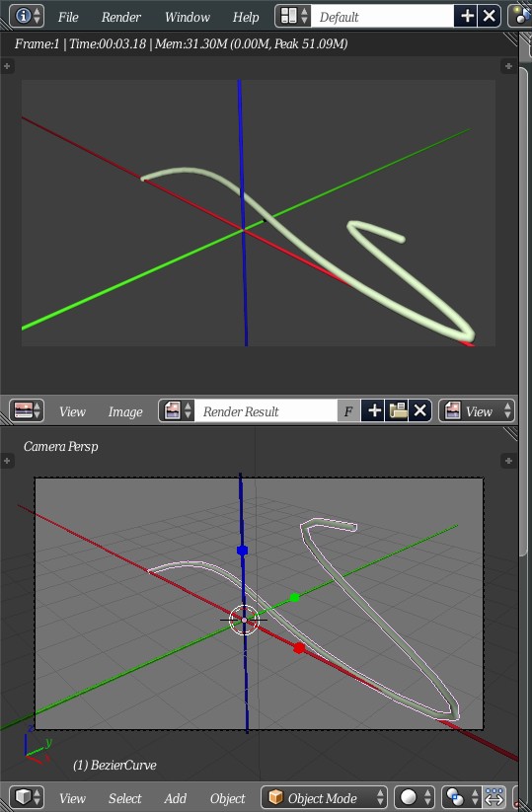Open the Add menu in 3D view
The height and width of the screenshot is (812, 532).
[175, 798]
